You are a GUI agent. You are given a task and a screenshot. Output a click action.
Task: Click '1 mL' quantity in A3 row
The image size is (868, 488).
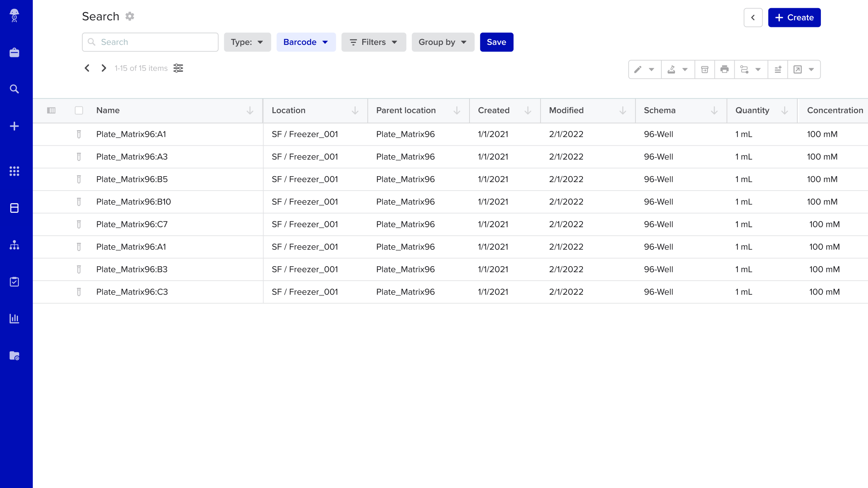pos(744,157)
